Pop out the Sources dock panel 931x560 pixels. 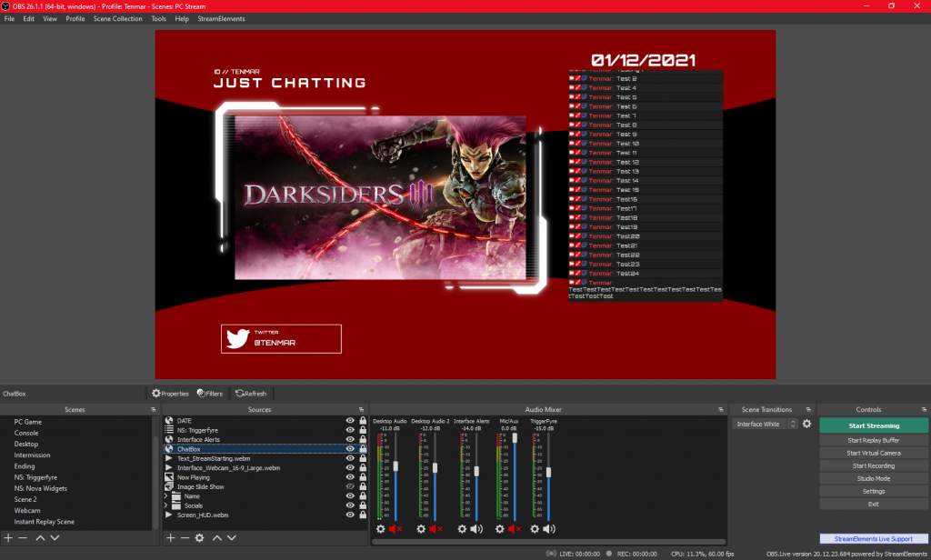pyautogui.click(x=361, y=410)
